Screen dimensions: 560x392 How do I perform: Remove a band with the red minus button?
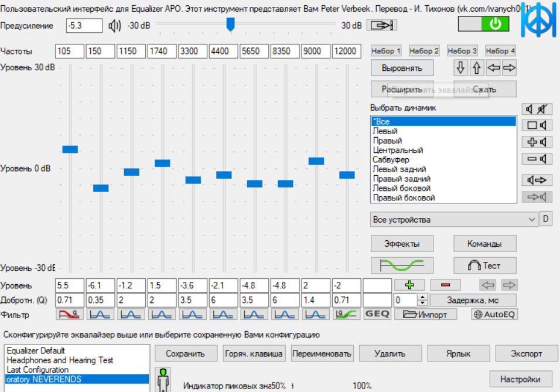[x=445, y=285]
